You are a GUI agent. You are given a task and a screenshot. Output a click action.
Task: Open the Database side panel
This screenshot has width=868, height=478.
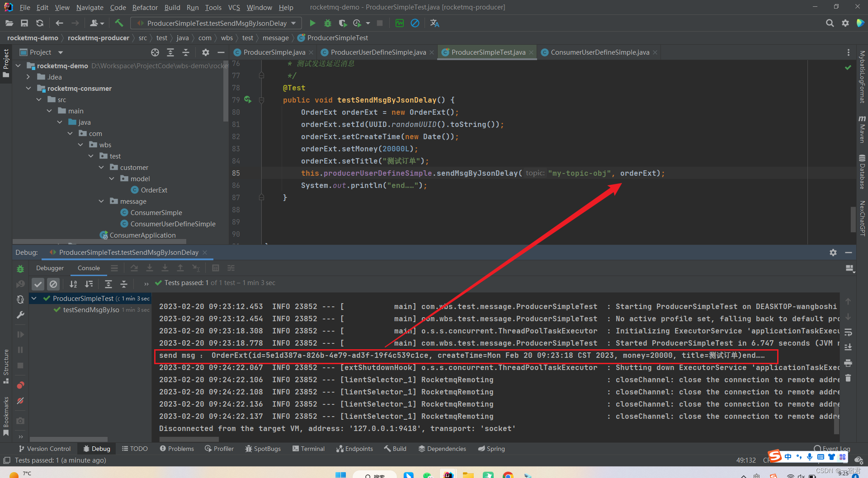tap(862, 171)
